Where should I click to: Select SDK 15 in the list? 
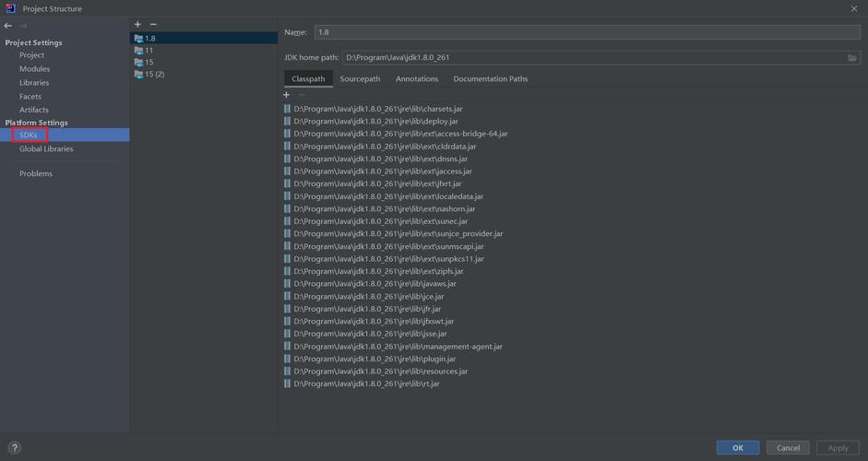pyautogui.click(x=204, y=62)
